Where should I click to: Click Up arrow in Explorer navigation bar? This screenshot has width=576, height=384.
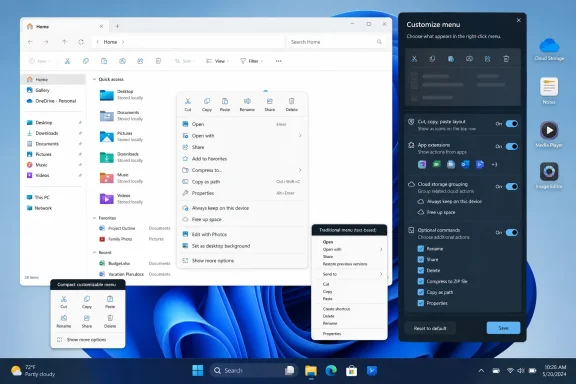pos(64,42)
